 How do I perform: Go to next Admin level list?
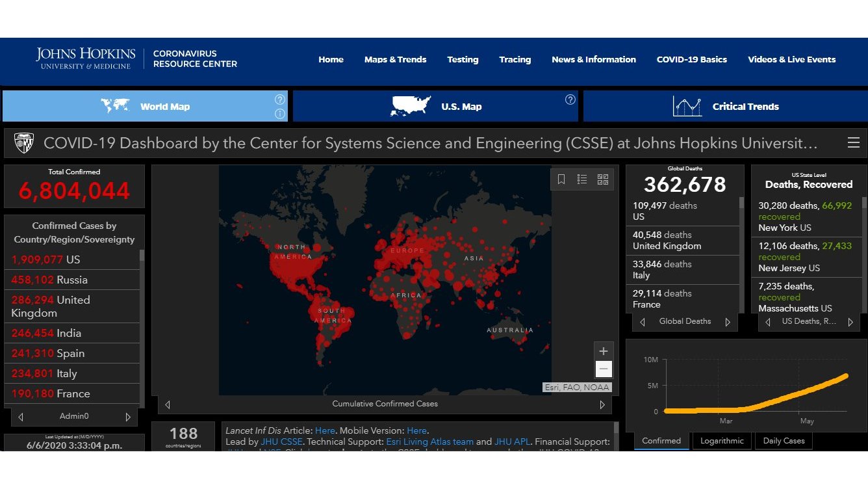[128, 417]
